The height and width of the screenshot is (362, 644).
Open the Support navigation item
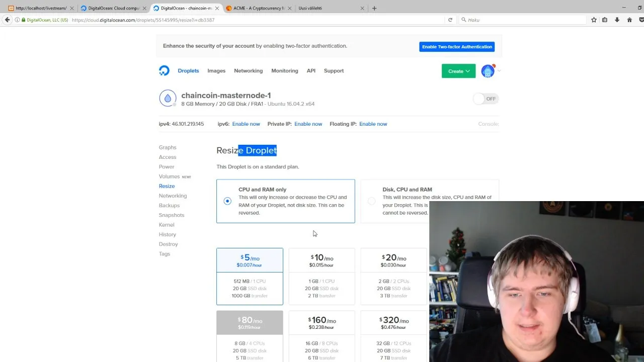point(334,71)
